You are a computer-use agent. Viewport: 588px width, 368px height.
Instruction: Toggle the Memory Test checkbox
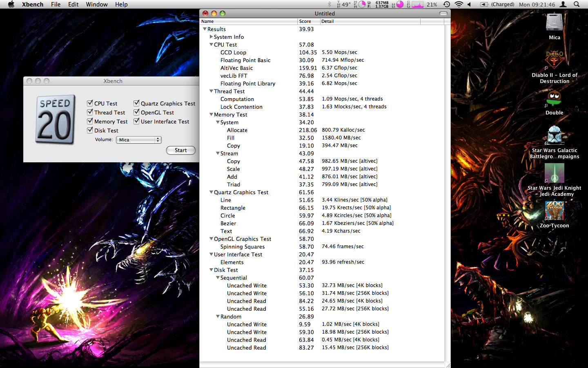click(90, 121)
